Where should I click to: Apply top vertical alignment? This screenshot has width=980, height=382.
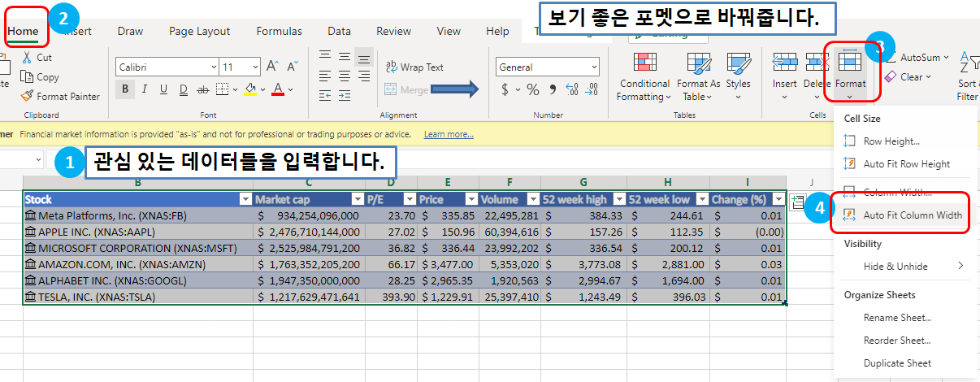click(x=325, y=55)
